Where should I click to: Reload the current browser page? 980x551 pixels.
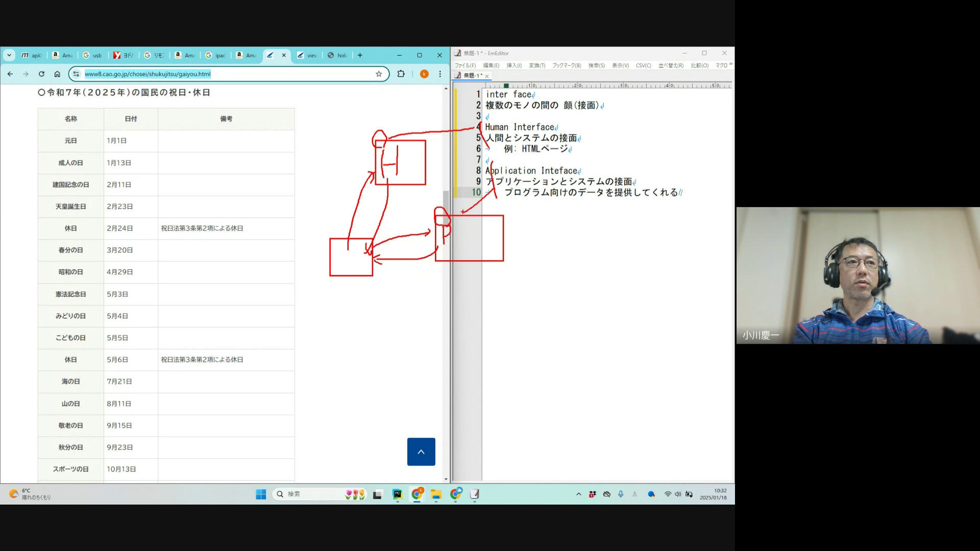coord(41,74)
